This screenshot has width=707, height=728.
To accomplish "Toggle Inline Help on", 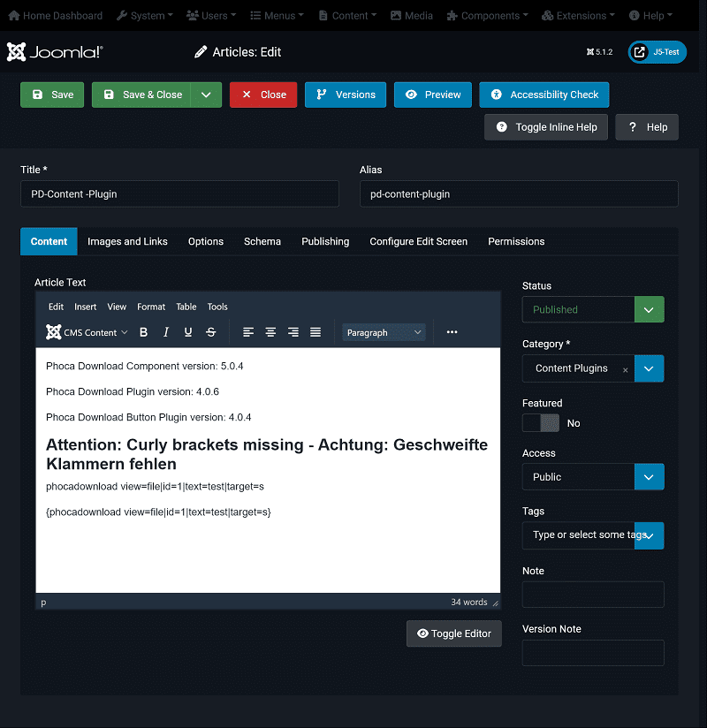I will coord(546,127).
